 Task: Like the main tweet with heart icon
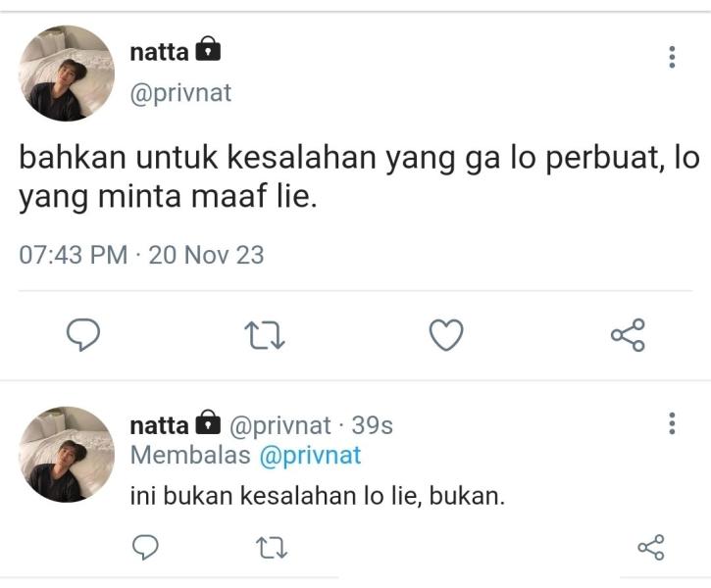446,335
